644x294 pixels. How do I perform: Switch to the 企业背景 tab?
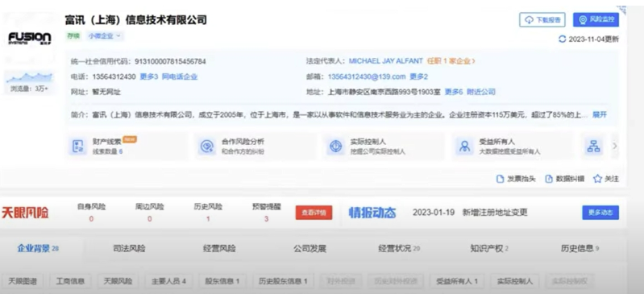click(38, 248)
